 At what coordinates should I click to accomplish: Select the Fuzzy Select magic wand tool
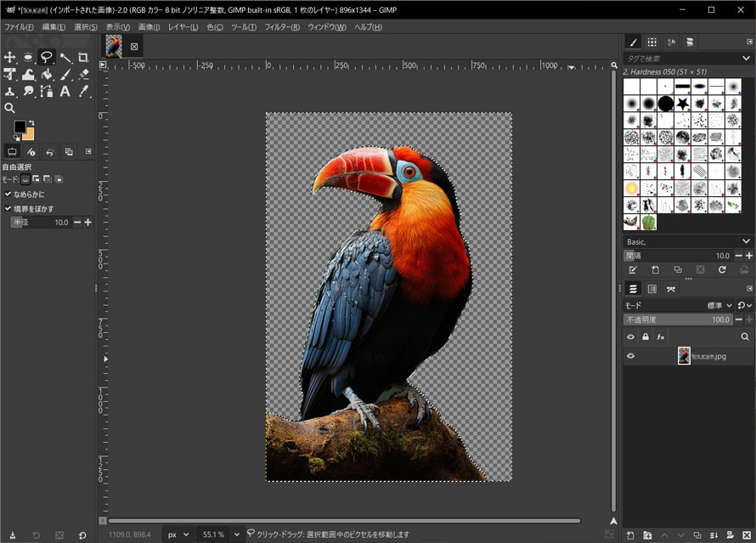coord(65,57)
